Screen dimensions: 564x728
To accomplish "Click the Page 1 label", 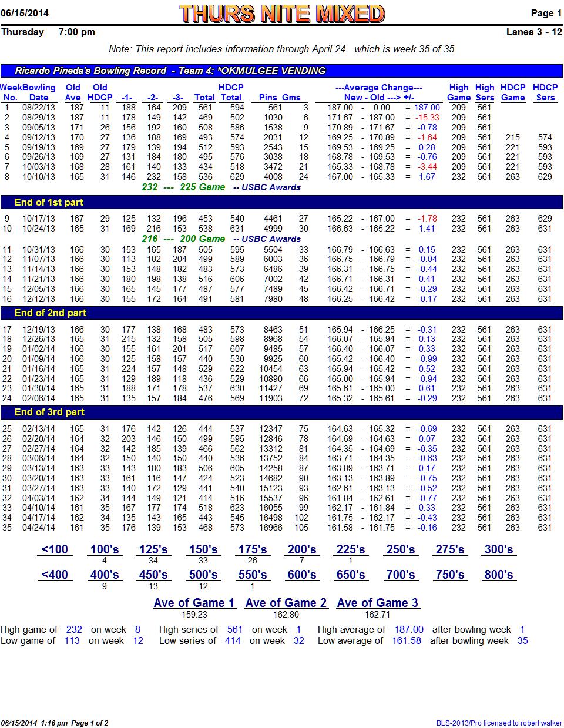I will (546, 13).
